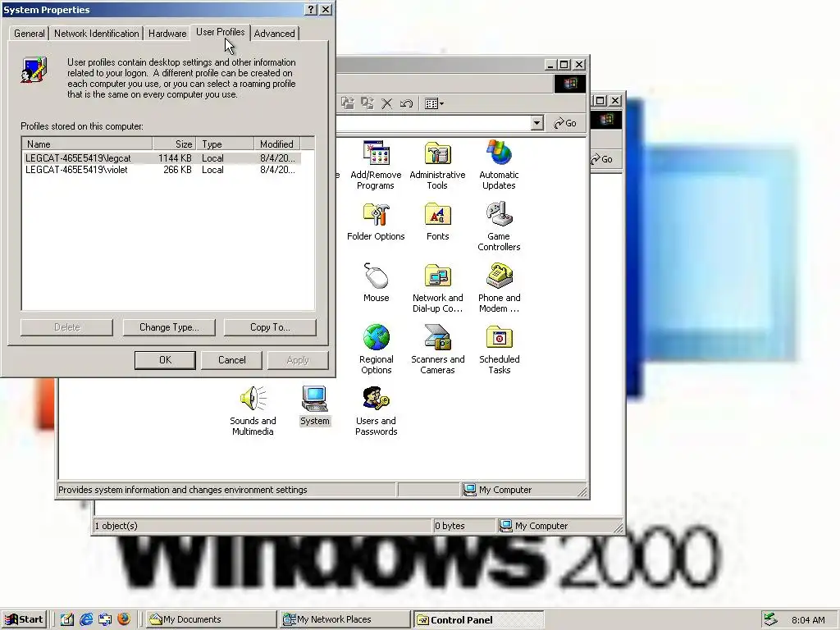Open the Mouse settings icon

tap(376, 283)
